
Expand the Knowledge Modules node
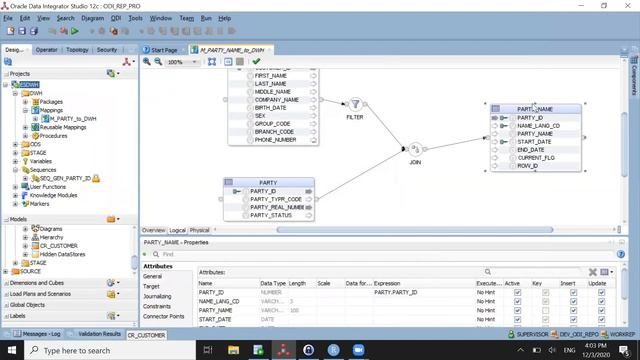16,195
